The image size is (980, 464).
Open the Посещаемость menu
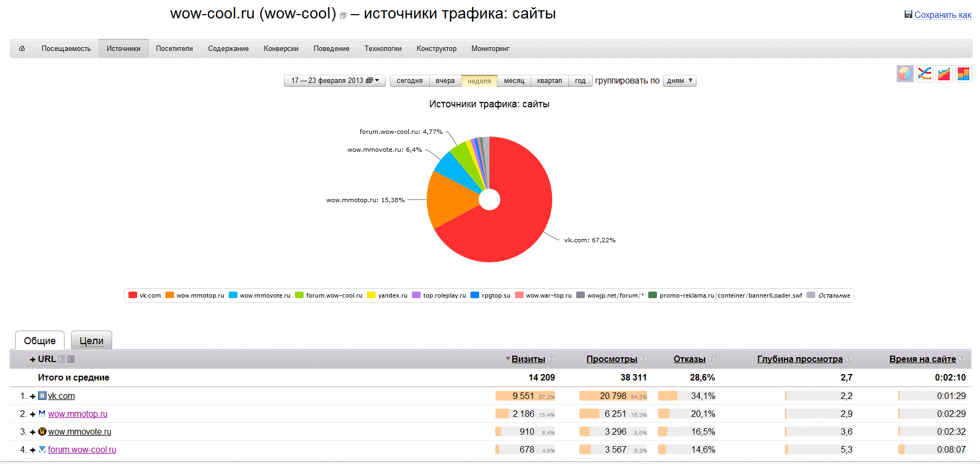pos(66,48)
